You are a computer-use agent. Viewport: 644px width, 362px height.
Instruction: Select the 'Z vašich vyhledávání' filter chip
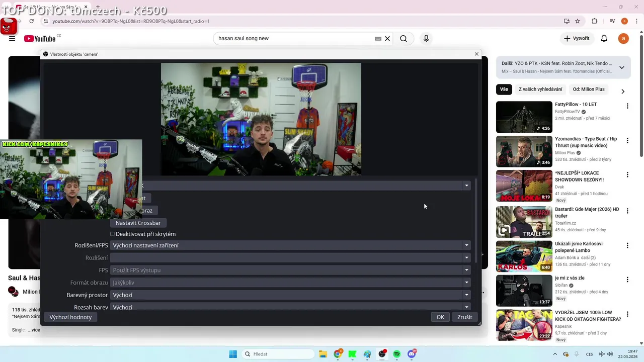click(540, 89)
